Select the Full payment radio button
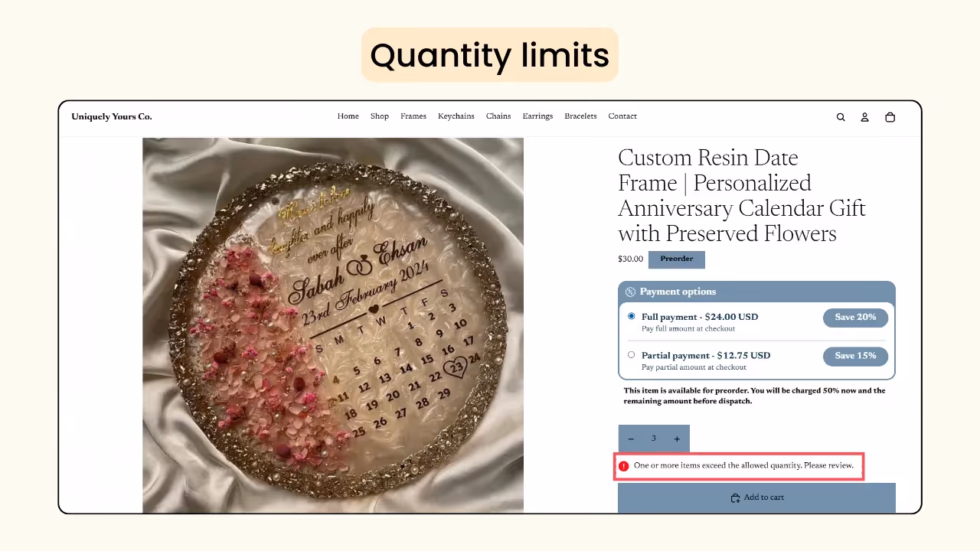The image size is (980, 551). pos(631,316)
